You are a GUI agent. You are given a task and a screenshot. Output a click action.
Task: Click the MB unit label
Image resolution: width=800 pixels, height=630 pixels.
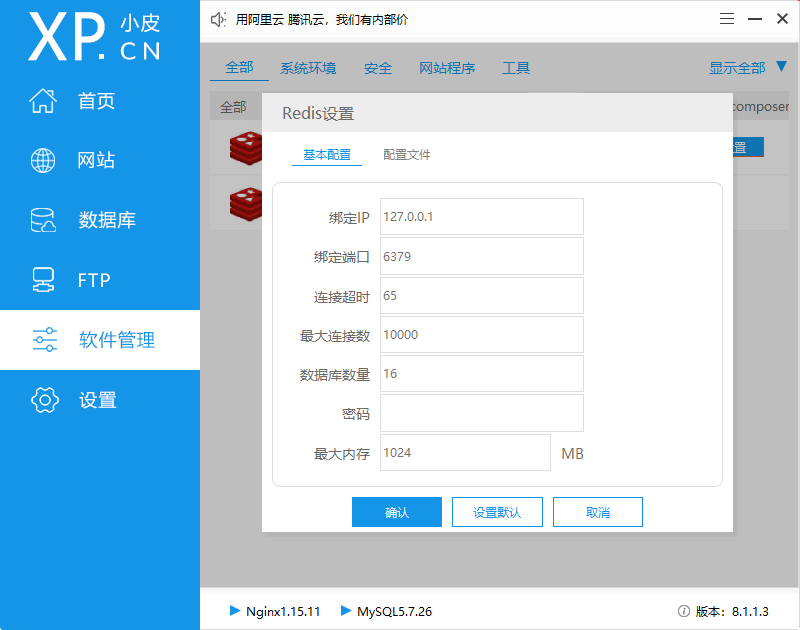tap(572, 453)
